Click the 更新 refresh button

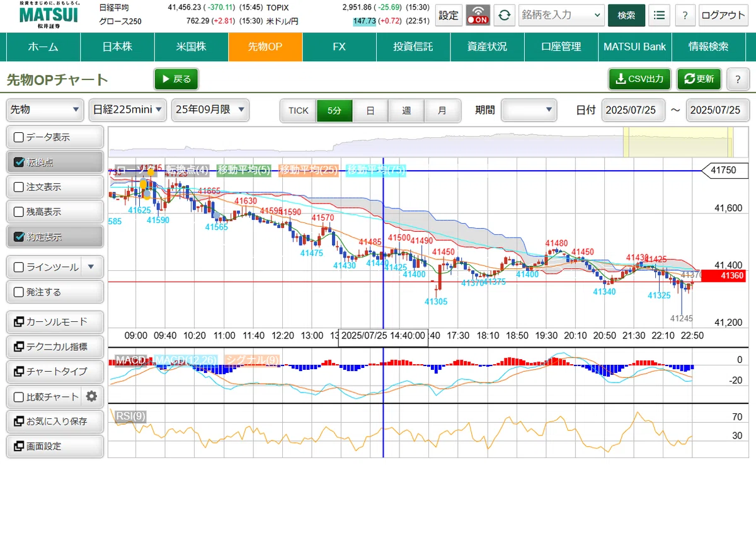(x=699, y=79)
